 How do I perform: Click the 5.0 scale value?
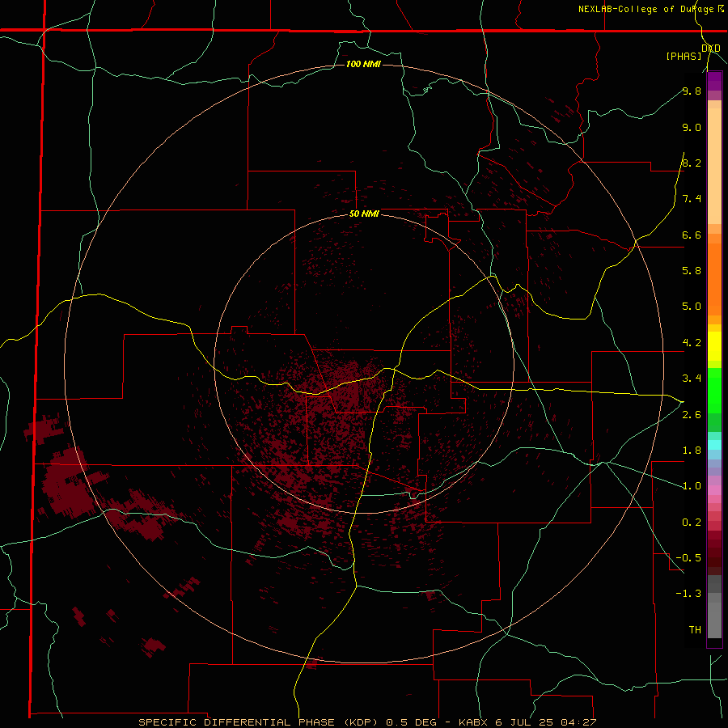pos(692,307)
